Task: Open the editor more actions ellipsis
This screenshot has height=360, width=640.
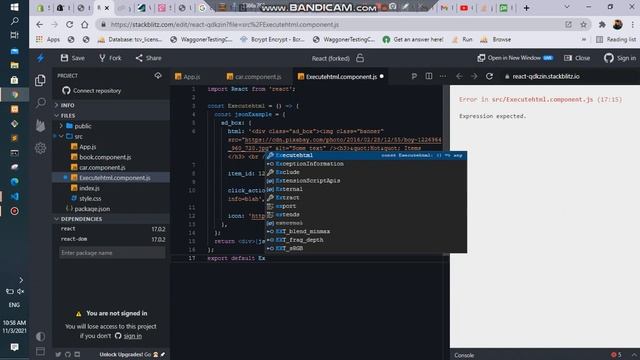Action: click(443, 76)
